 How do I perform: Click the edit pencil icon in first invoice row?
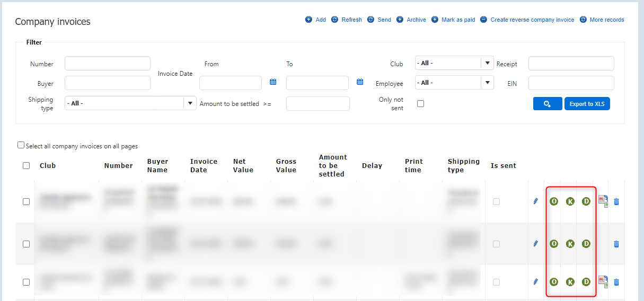pos(535,201)
